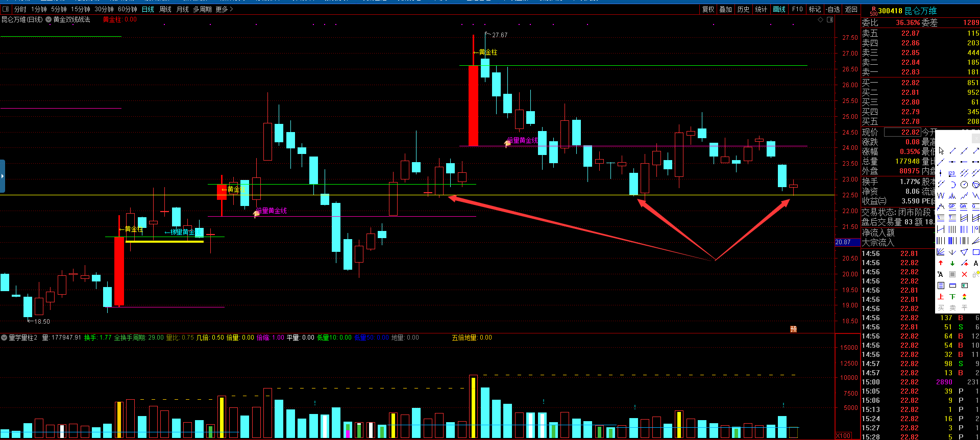Screen dimensions: 980x440
Task: Click the 大宗流入 label
Action: [878, 243]
